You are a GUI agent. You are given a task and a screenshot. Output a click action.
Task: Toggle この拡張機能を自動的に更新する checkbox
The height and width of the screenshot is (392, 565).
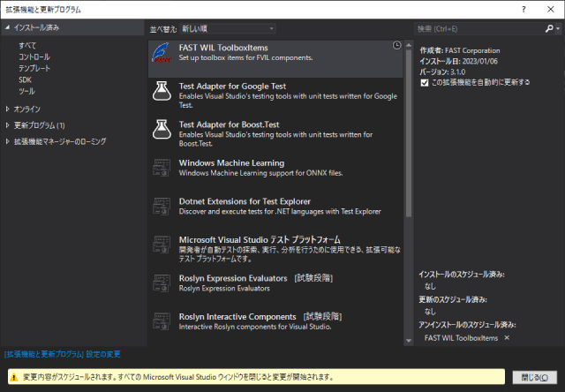click(425, 83)
